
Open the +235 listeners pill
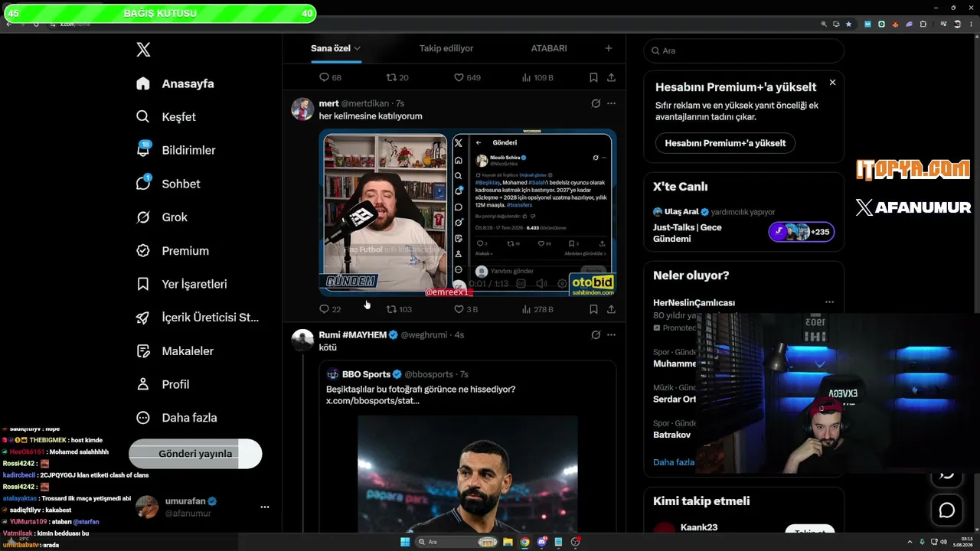(x=802, y=232)
